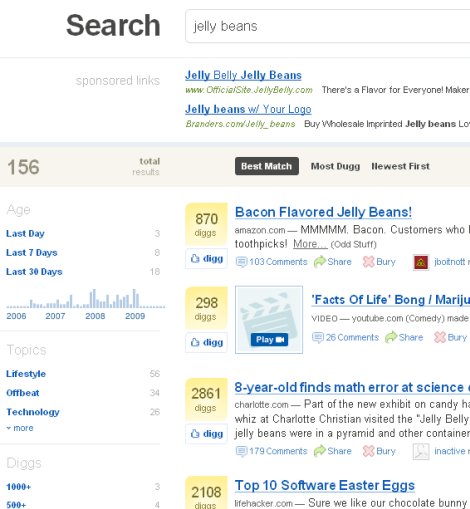Filter results by Last 7 Days
470x509 pixels.
point(32,253)
